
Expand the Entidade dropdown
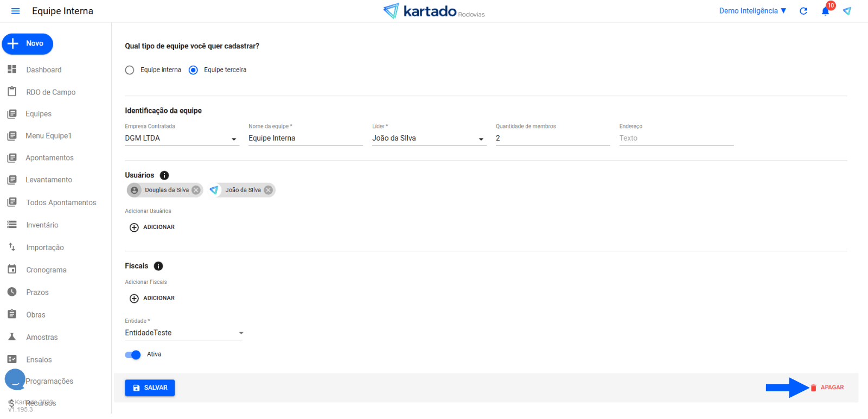pyautogui.click(x=241, y=333)
